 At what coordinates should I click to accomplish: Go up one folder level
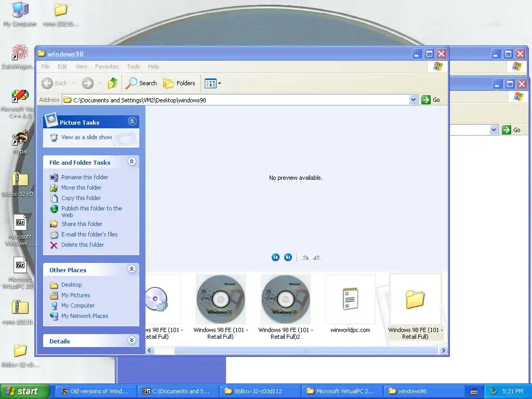pos(113,83)
